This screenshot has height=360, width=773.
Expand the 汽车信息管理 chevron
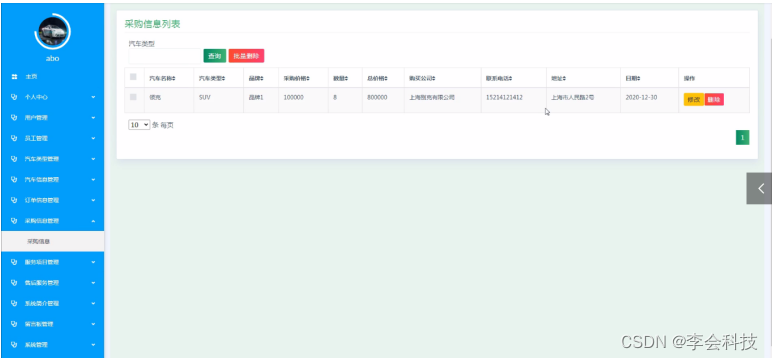pos(93,180)
